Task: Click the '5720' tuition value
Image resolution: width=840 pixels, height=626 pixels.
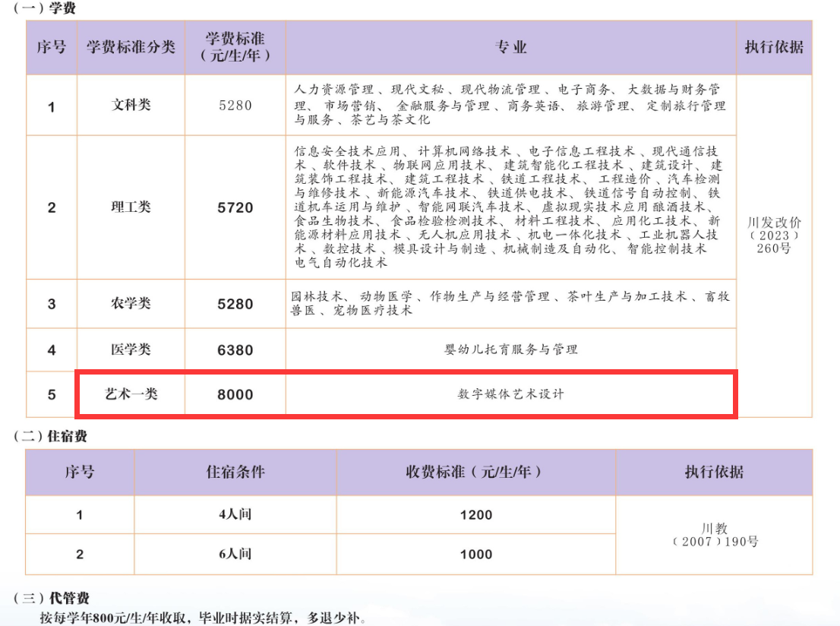Action: click(235, 208)
